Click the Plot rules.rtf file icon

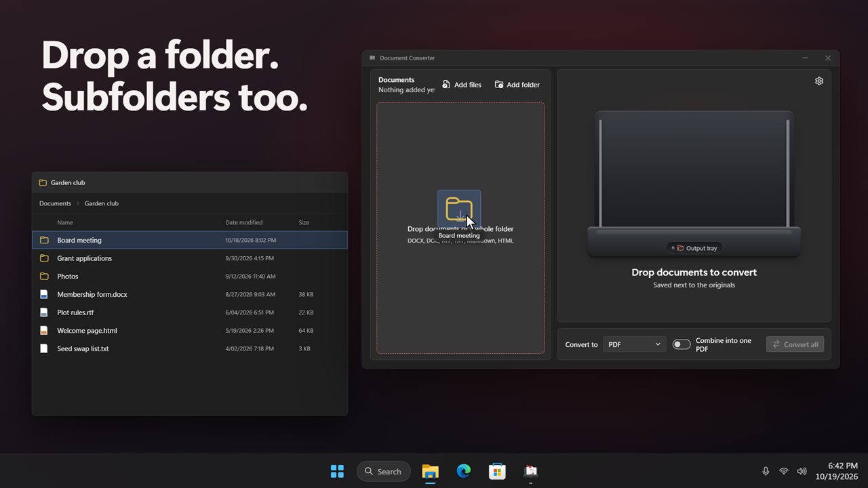(44, 312)
